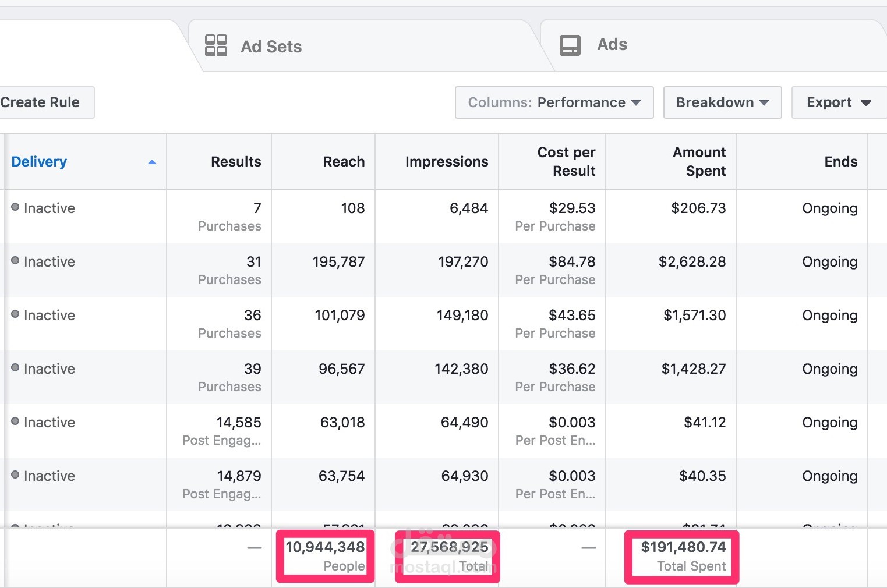Click the reach value 108
887x588 pixels.
pyautogui.click(x=353, y=208)
